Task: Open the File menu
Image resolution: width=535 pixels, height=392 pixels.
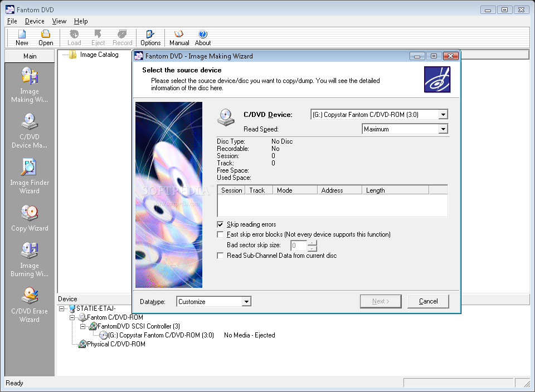Action: point(12,21)
